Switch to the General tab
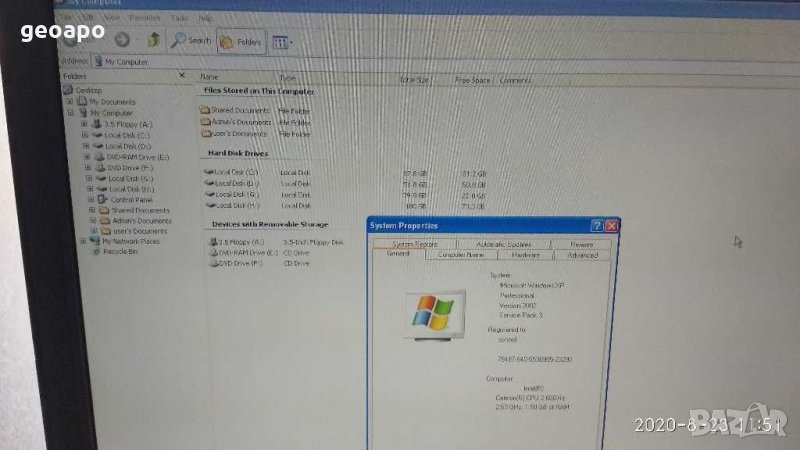Image resolution: width=800 pixels, height=450 pixels. [398, 254]
